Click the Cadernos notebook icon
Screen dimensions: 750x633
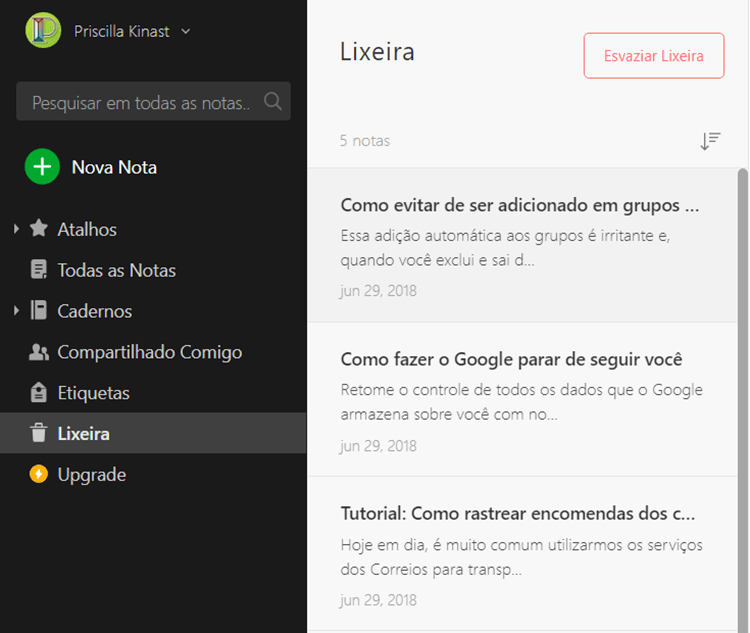point(39,311)
